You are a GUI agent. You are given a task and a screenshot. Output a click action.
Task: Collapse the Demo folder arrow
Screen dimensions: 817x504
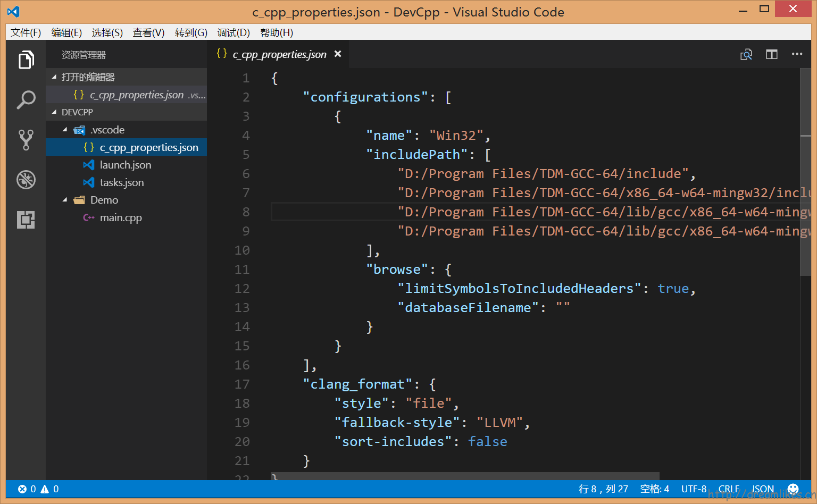pyautogui.click(x=65, y=200)
